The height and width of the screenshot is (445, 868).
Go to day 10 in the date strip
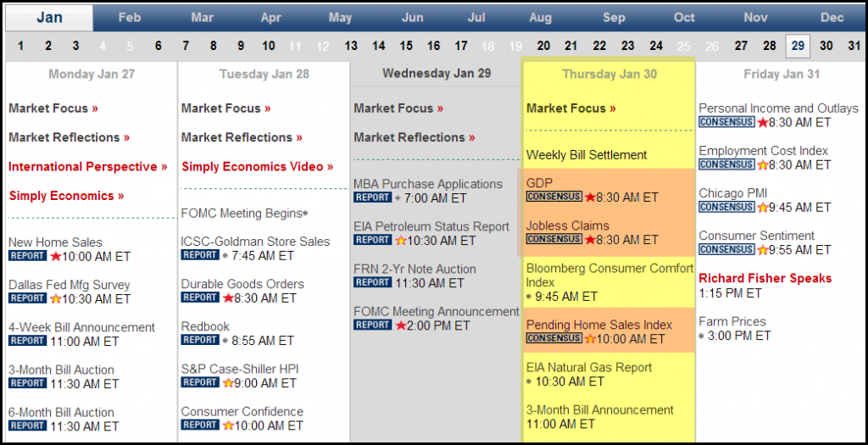[x=269, y=46]
